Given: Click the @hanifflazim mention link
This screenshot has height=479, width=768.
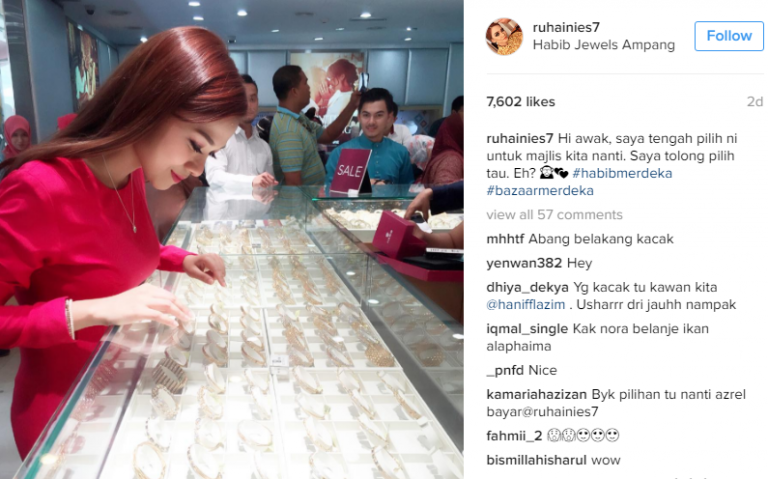Looking at the screenshot, I should 526,305.
